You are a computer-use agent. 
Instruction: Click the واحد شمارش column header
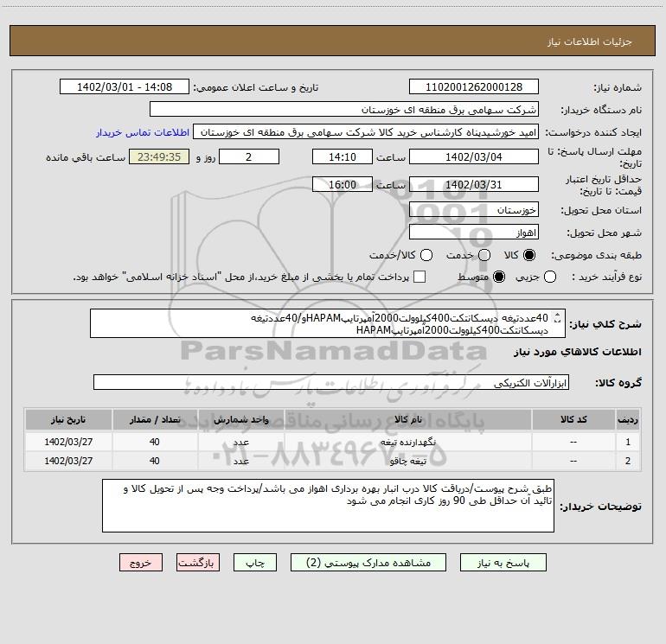click(x=240, y=419)
